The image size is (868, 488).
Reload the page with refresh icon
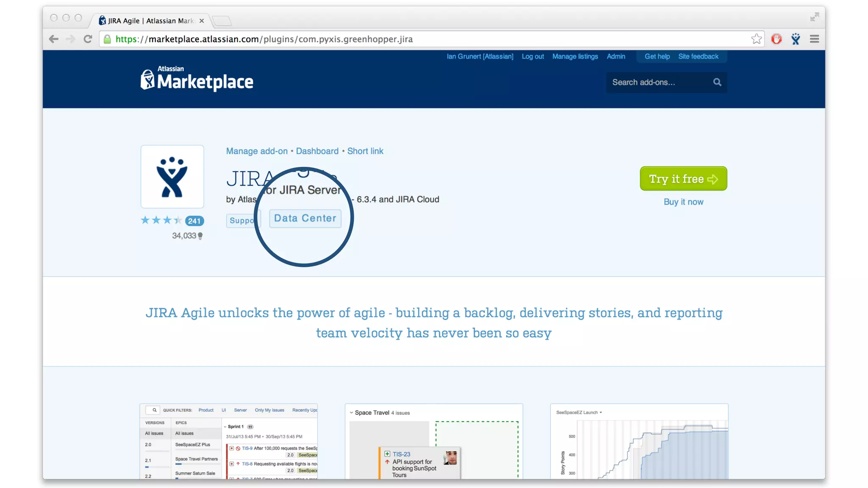coord(88,39)
